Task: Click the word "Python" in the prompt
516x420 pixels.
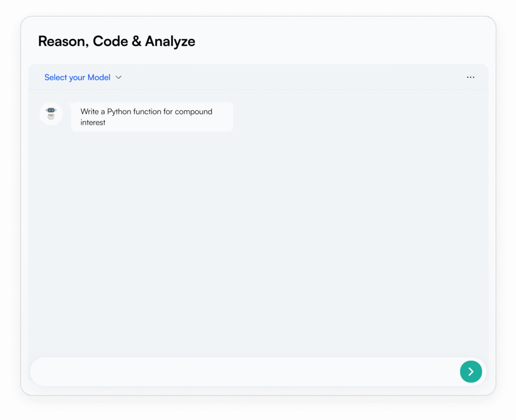Action: [x=119, y=111]
